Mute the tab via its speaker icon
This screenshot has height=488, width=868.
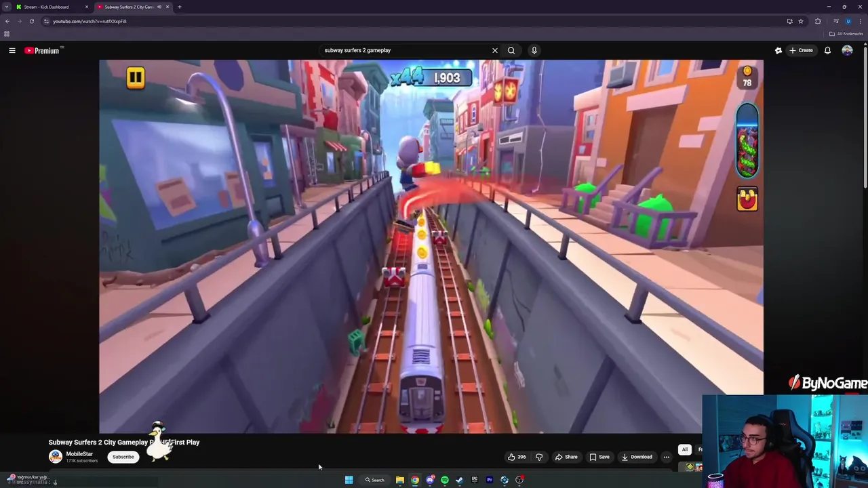(x=159, y=7)
